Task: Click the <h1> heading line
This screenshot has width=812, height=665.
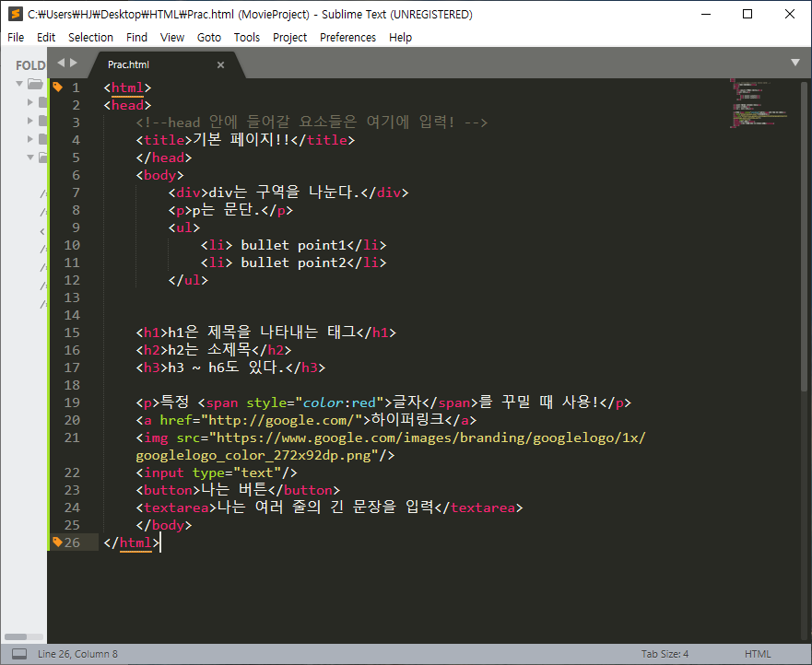Action: (x=266, y=332)
